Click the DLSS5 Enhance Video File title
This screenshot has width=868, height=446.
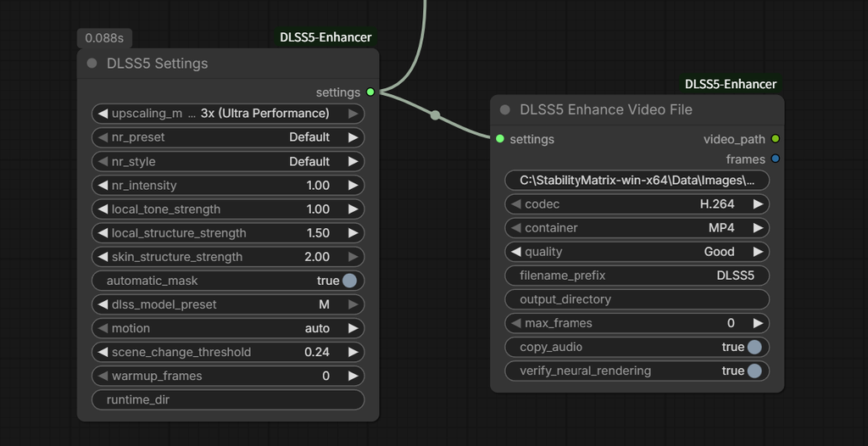(606, 109)
